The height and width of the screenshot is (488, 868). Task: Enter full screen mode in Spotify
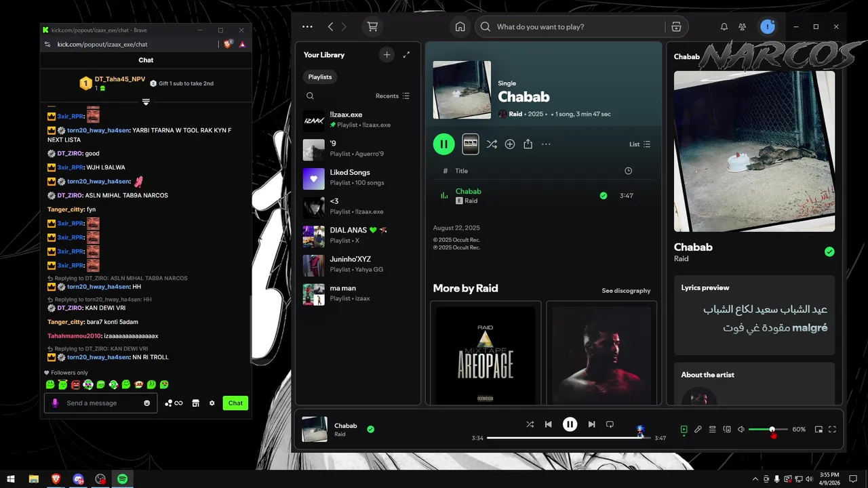[x=832, y=429]
